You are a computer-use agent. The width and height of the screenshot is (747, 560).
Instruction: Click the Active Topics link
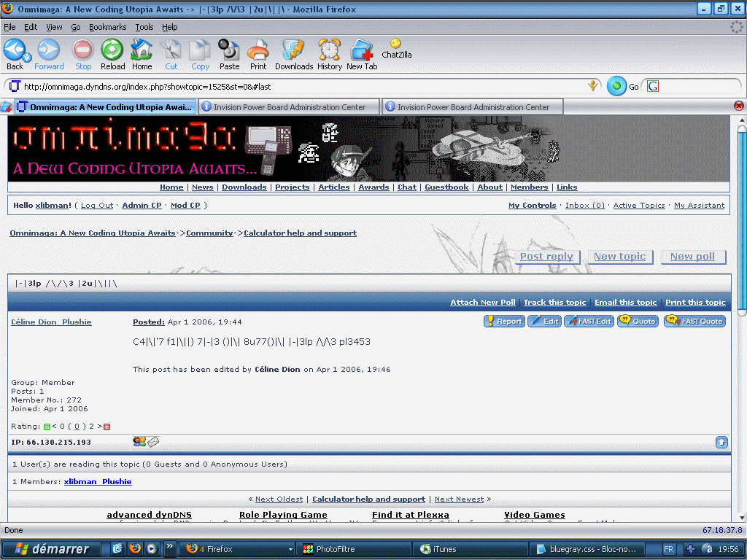tap(639, 205)
